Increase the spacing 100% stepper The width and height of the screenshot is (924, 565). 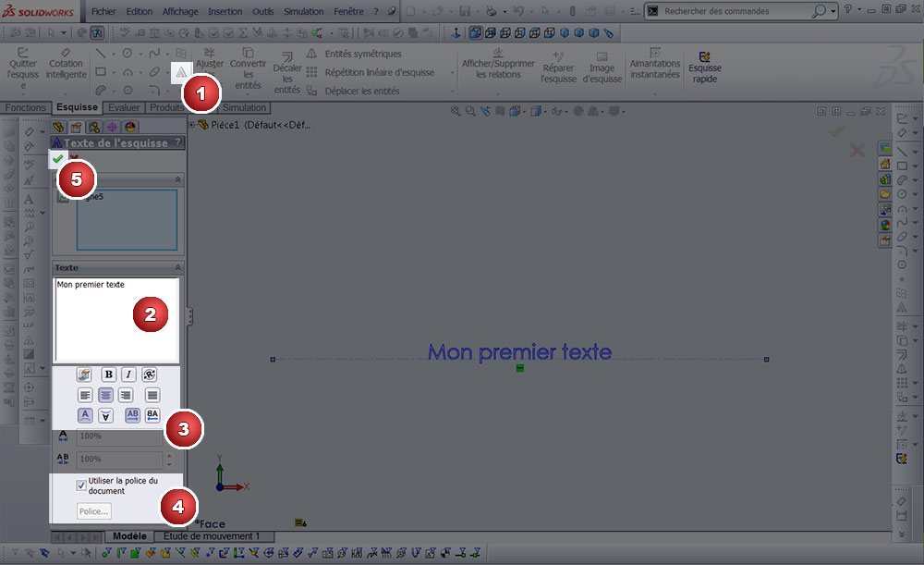(170, 455)
